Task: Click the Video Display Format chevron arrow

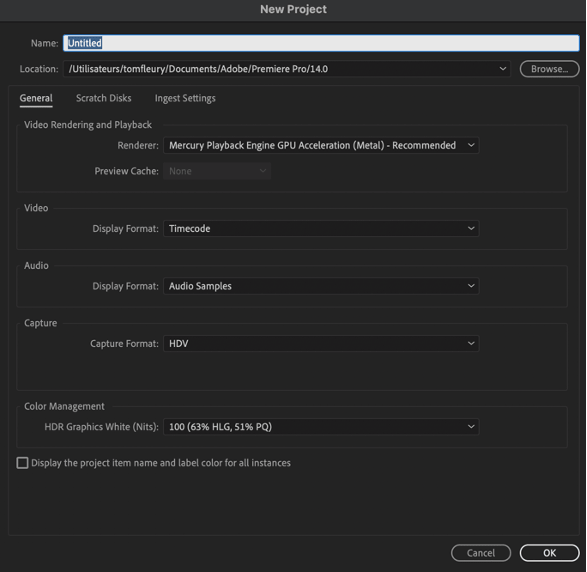Action: point(471,228)
